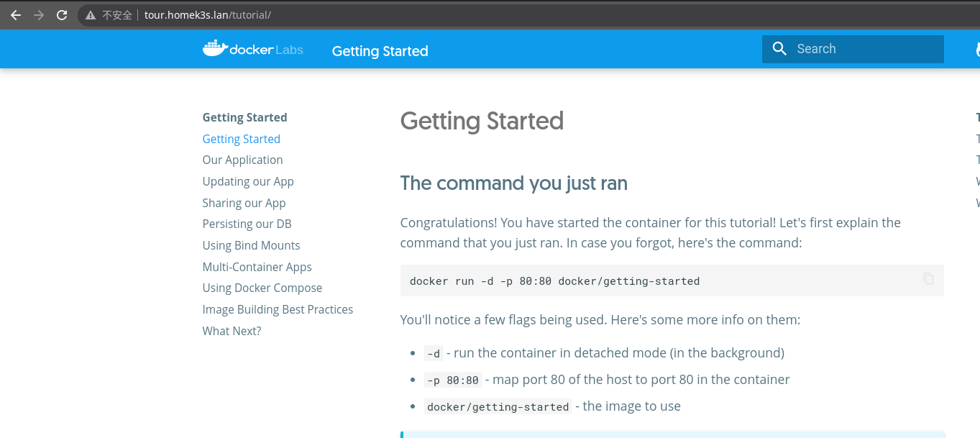The image size is (980, 438).
Task: Copy the docker run command
Action: click(x=928, y=278)
